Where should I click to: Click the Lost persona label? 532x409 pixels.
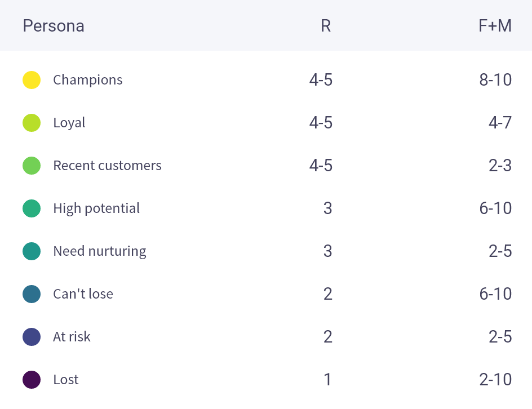(x=66, y=380)
